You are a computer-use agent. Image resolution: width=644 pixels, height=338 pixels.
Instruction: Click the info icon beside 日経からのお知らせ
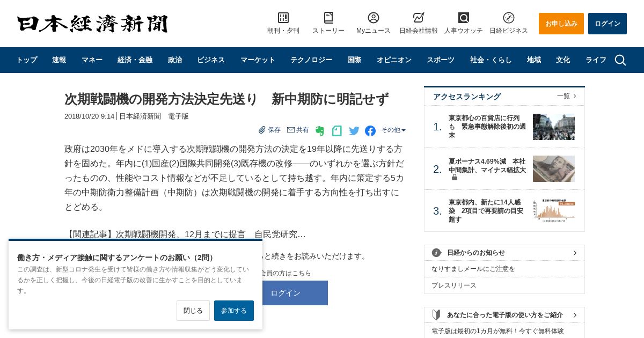pos(437,253)
